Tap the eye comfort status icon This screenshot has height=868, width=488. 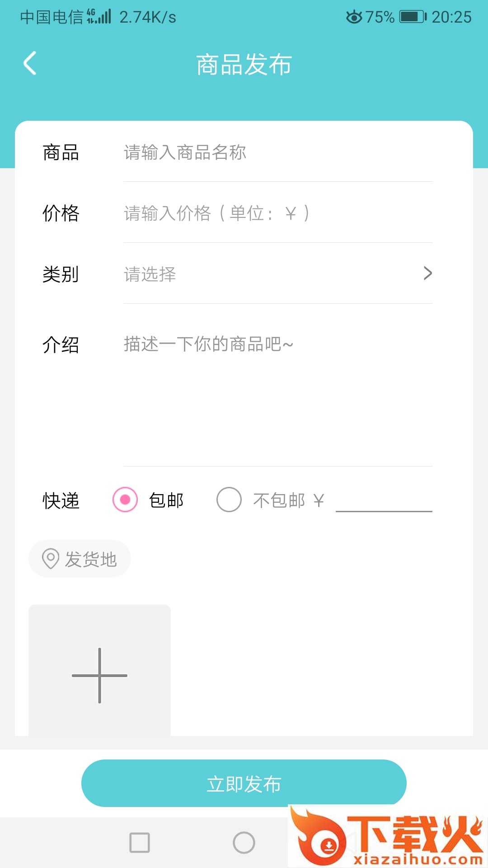point(354,17)
